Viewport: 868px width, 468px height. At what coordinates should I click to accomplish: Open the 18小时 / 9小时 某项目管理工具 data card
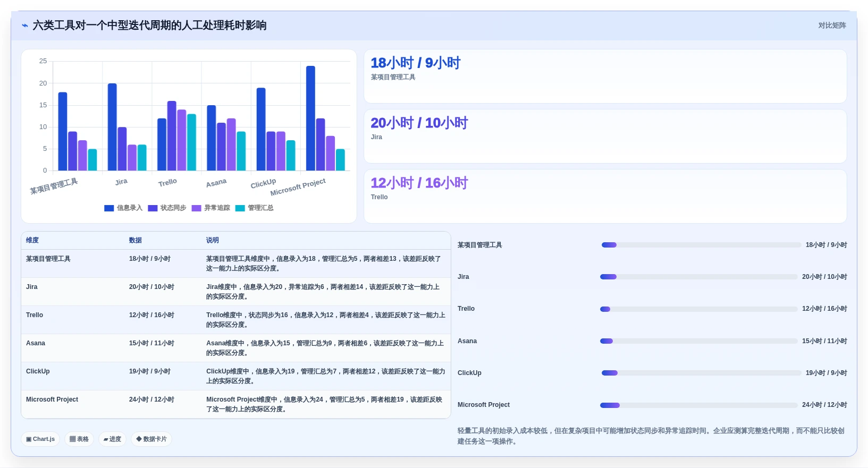point(605,76)
